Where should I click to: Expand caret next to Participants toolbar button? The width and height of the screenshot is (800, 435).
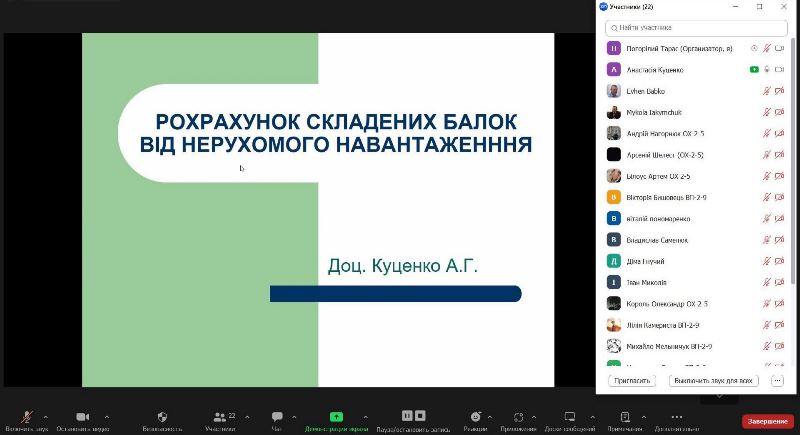coord(247,417)
